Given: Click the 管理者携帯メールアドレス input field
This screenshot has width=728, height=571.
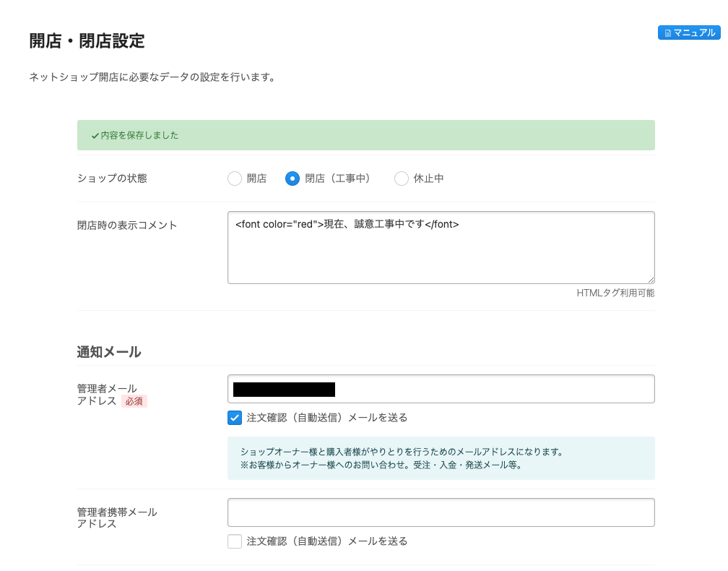Looking at the screenshot, I should click(441, 512).
